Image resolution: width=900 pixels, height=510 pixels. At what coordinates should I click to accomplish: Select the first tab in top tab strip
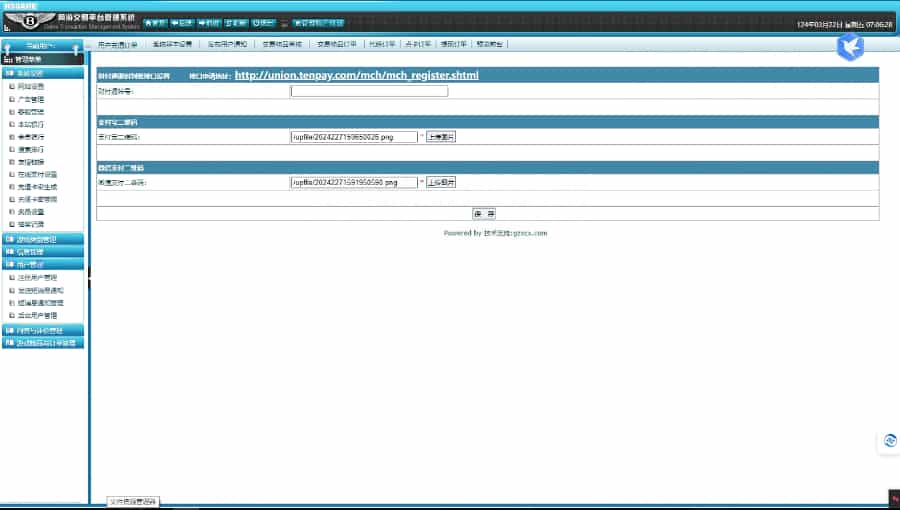(x=117, y=44)
